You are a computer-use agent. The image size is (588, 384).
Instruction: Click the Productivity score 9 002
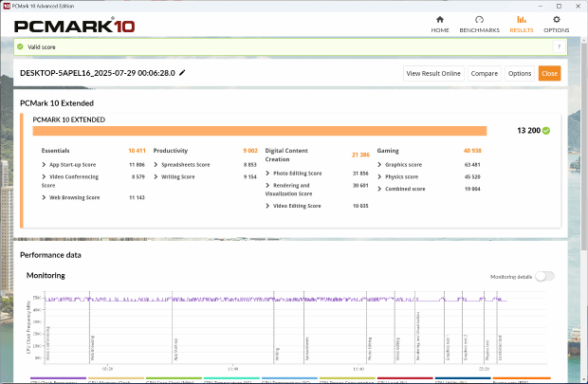[x=250, y=151]
